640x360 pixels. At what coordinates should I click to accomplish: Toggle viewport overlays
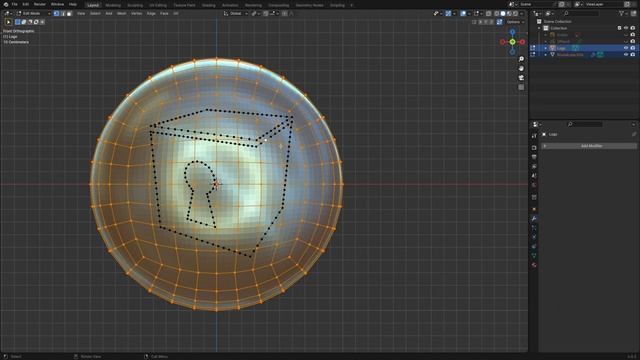pos(463,13)
